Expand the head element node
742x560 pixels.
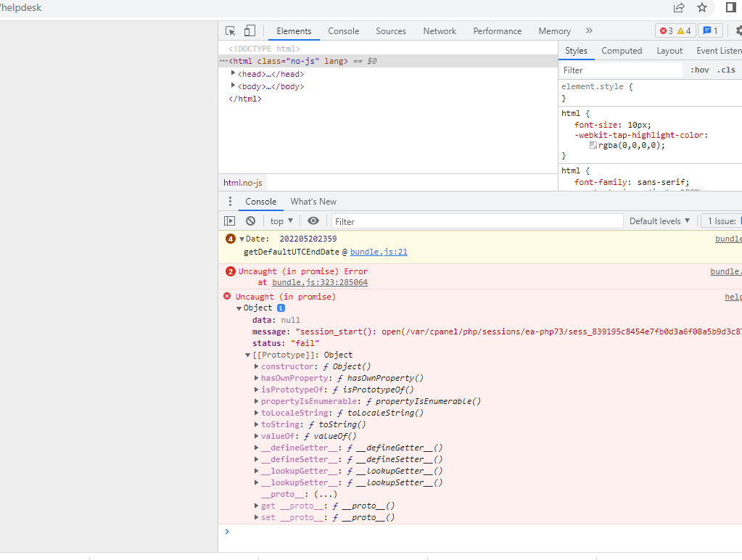point(234,73)
